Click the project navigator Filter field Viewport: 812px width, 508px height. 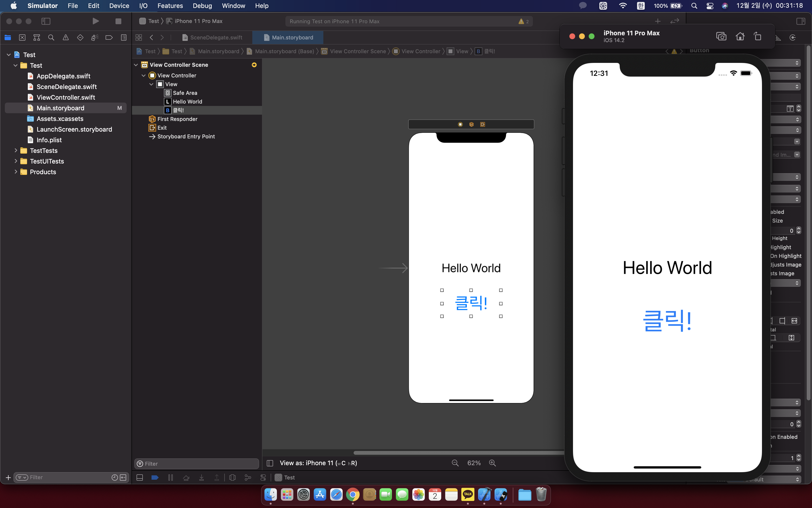(x=71, y=478)
